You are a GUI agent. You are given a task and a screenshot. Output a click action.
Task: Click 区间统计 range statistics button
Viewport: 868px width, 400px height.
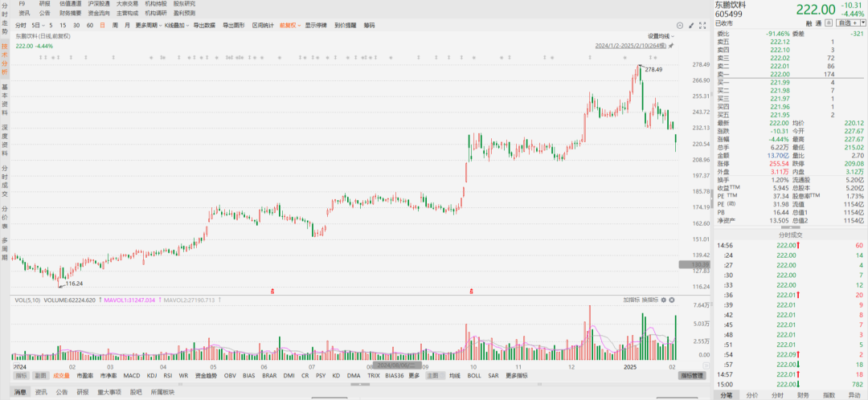pyautogui.click(x=263, y=26)
